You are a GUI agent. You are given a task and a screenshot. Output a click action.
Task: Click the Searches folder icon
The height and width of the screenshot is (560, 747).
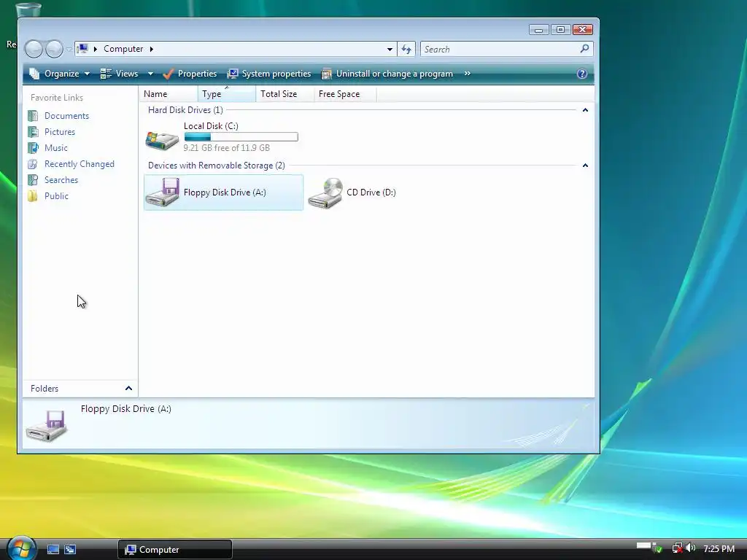point(33,180)
